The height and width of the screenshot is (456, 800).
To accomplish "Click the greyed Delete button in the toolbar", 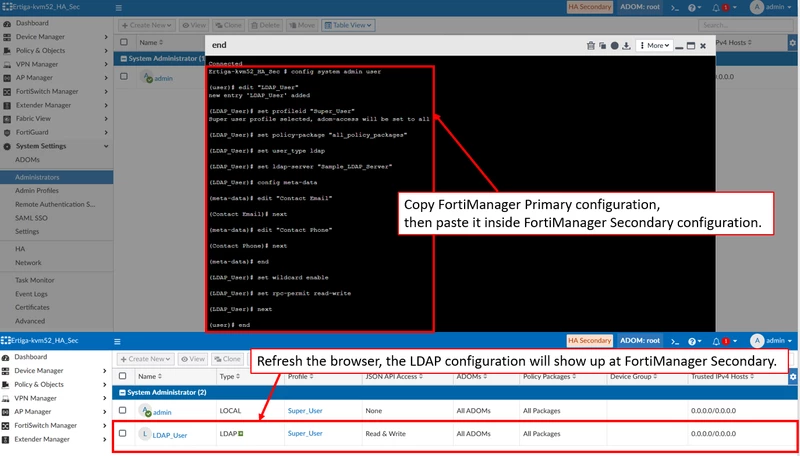I will click(265, 25).
